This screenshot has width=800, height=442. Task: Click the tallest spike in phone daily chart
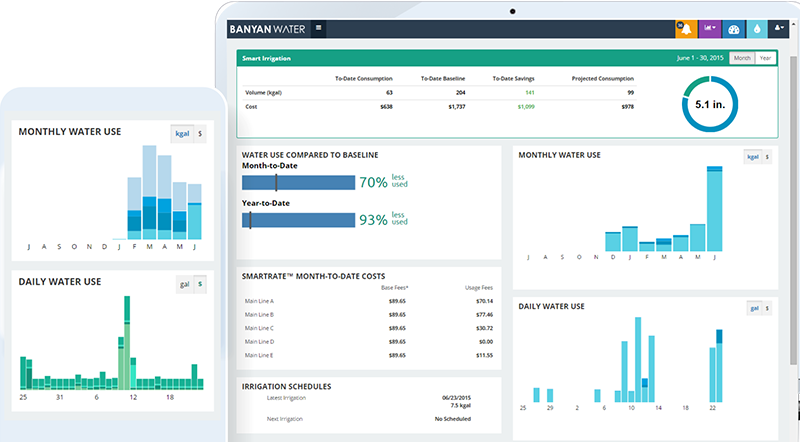127,342
